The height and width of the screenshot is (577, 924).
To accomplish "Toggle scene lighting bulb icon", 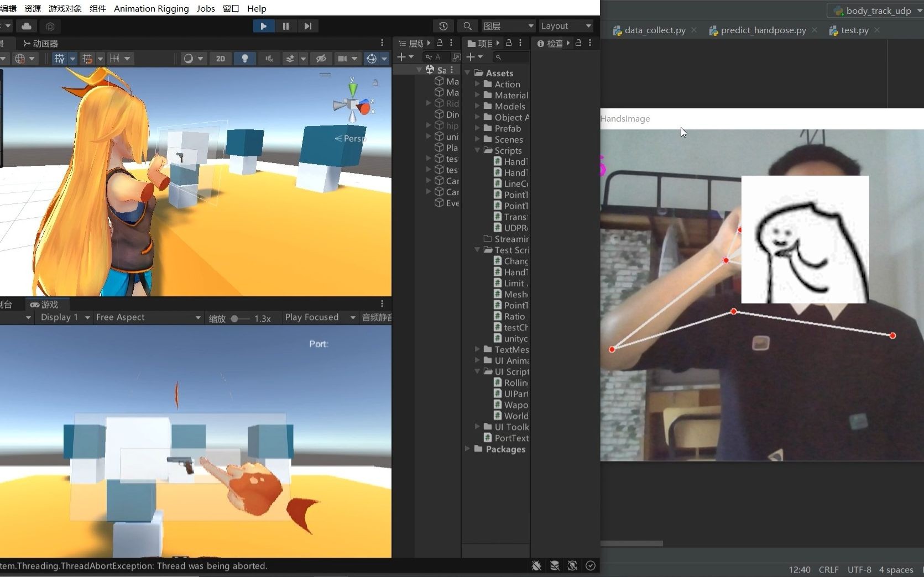I will click(x=244, y=59).
